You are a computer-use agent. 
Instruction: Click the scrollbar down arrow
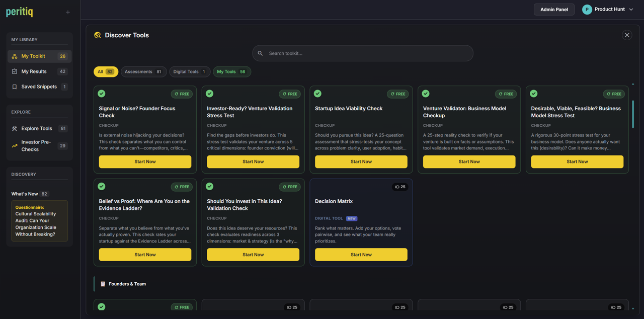click(x=633, y=308)
